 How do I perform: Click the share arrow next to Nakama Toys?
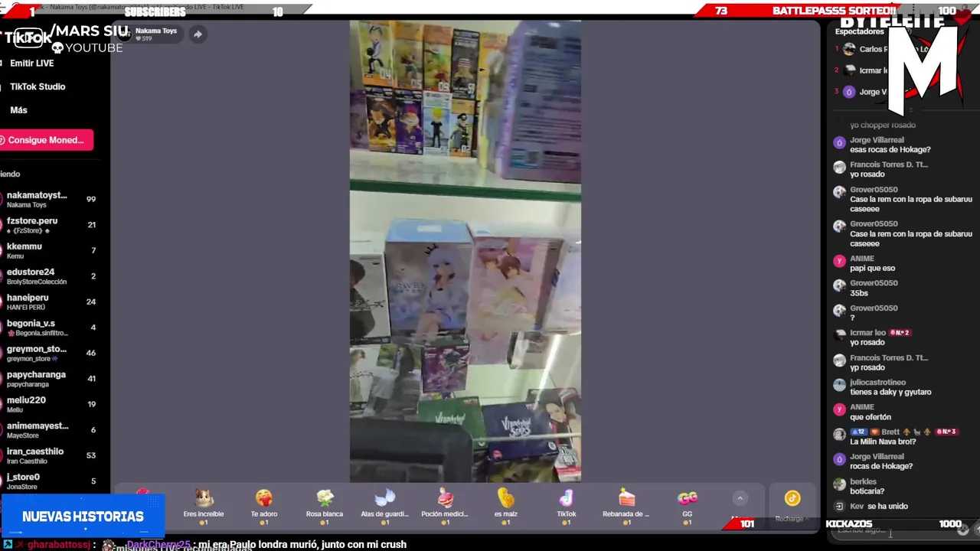pos(198,34)
